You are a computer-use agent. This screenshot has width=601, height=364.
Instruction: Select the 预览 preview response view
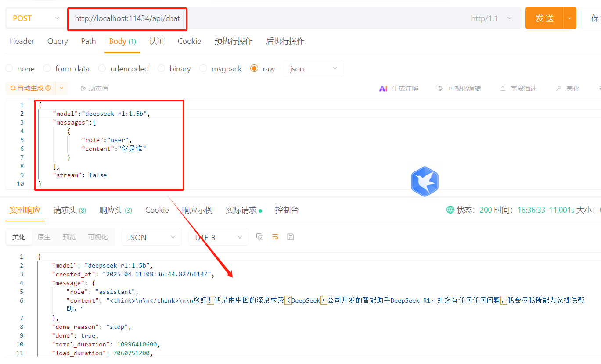coord(69,237)
